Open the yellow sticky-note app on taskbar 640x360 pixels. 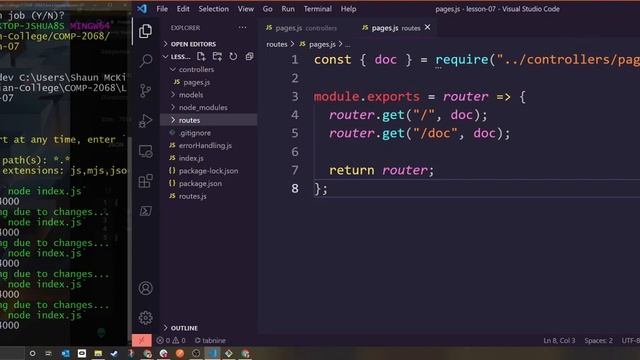[98, 353]
